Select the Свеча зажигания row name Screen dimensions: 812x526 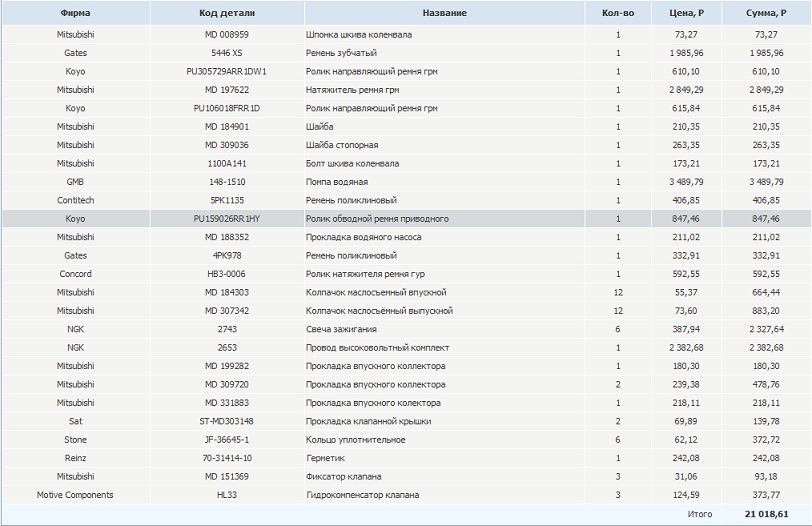pos(341,329)
